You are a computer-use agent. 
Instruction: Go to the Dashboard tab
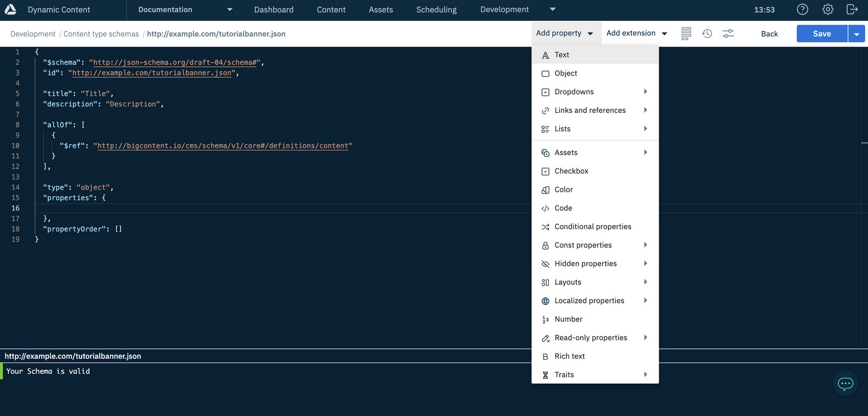pyautogui.click(x=274, y=10)
